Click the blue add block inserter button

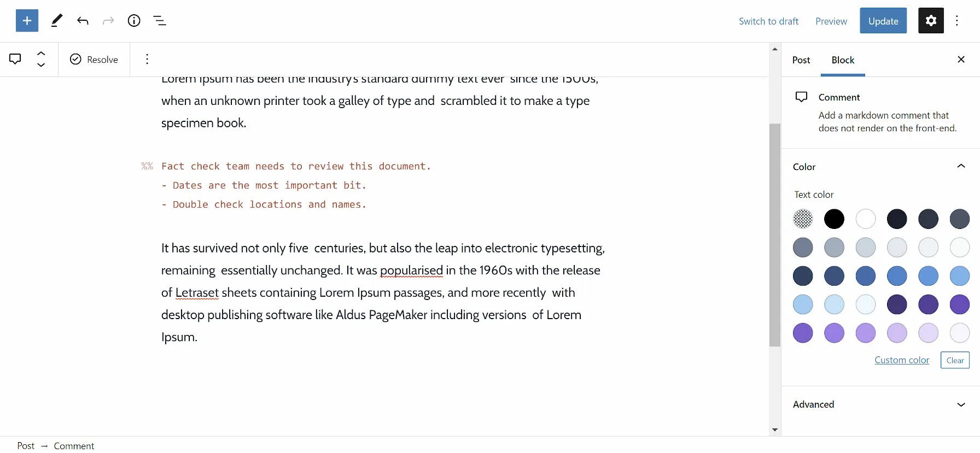tap(27, 21)
